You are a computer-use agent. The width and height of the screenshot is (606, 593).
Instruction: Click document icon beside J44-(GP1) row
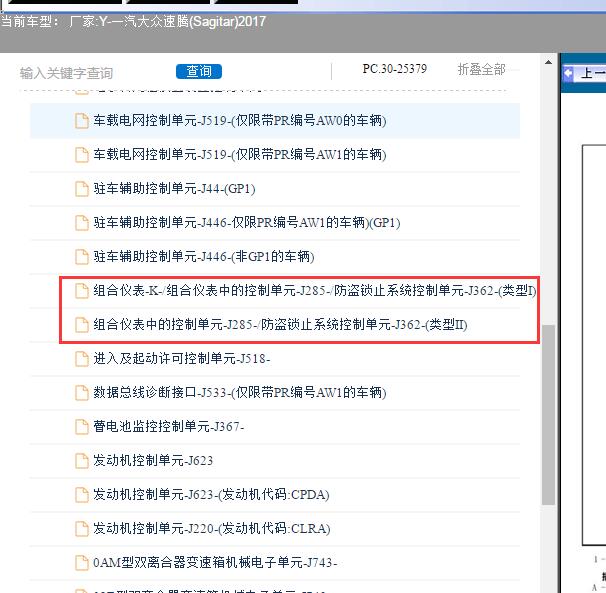tap(82, 189)
